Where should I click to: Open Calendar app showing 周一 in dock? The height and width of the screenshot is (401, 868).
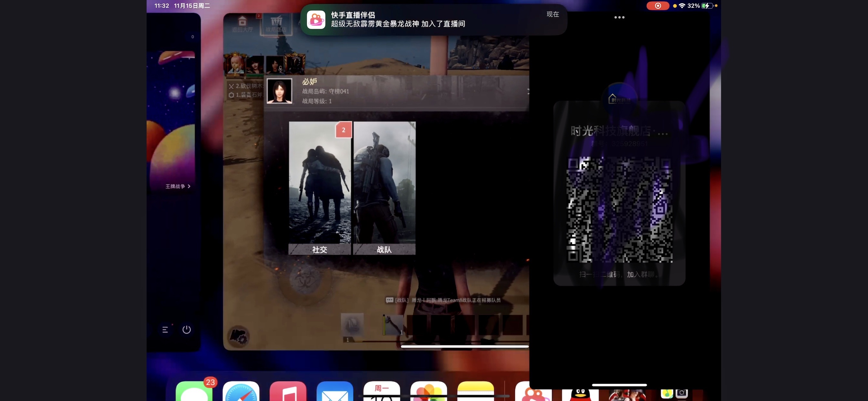coord(382,391)
